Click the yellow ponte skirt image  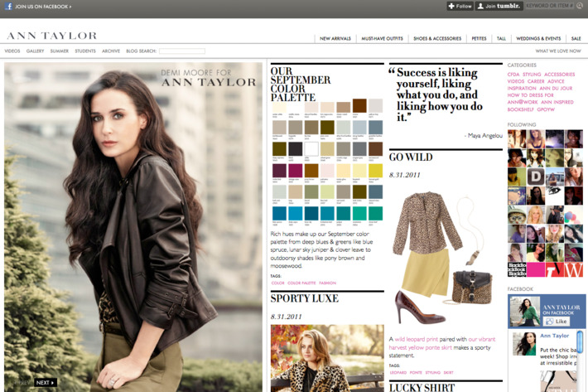coord(427,273)
